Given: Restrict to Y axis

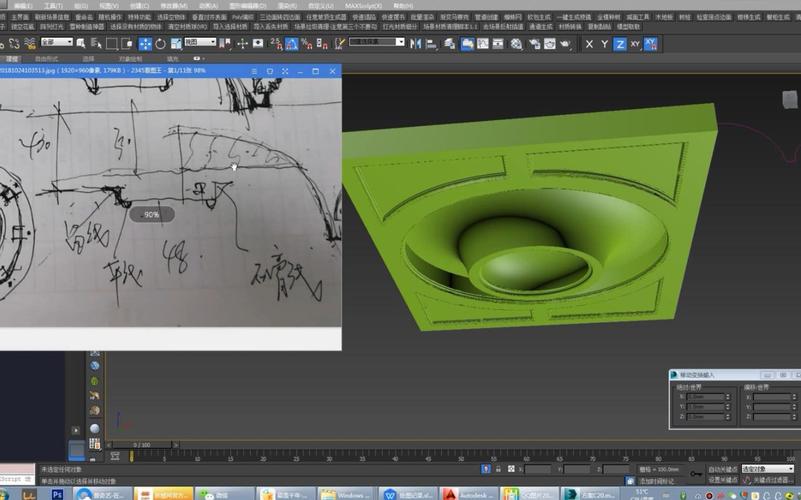Looking at the screenshot, I should click(604, 44).
